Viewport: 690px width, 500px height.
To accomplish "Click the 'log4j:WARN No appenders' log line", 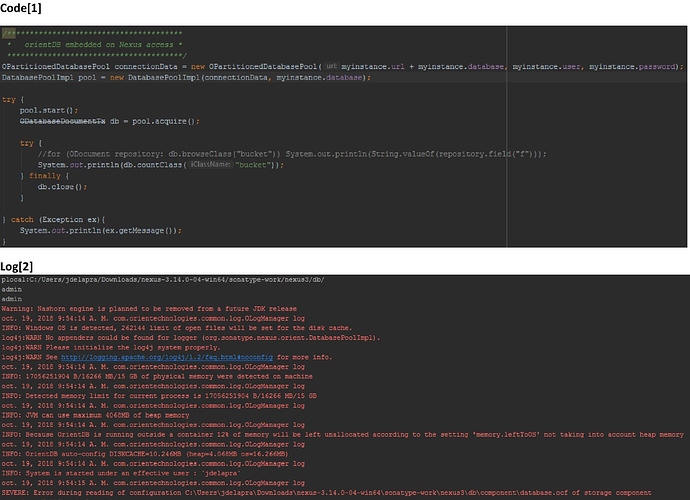I will 191,338.
